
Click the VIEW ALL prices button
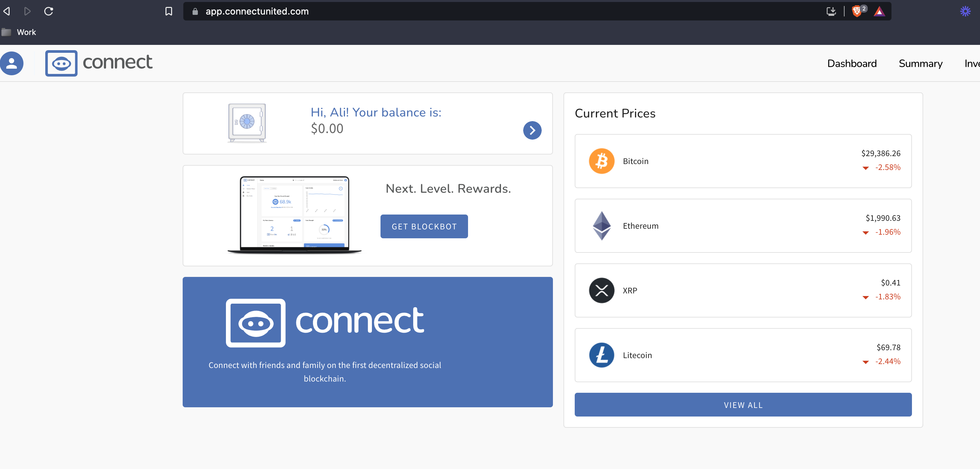point(743,405)
